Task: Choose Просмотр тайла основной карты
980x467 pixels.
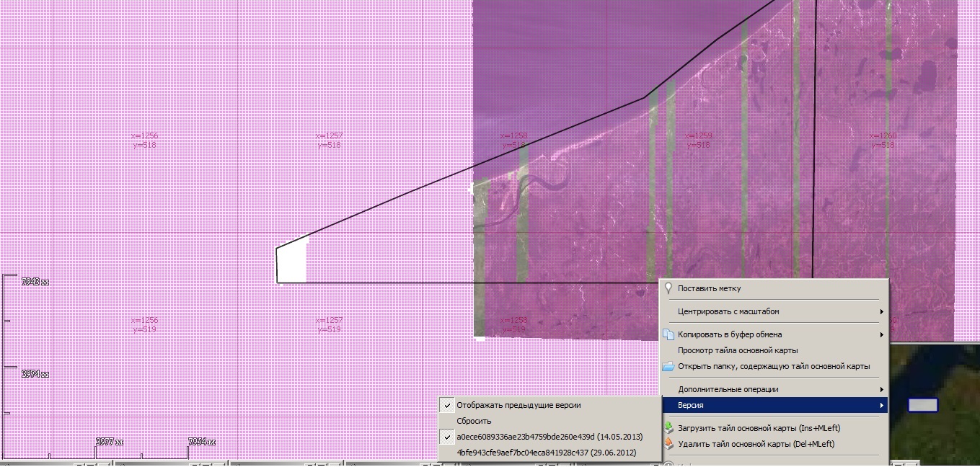Action: tap(737, 350)
